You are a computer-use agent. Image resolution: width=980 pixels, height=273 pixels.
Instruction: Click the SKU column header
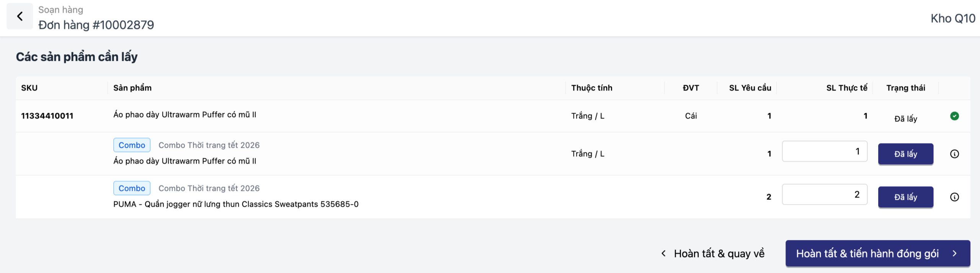(x=29, y=88)
